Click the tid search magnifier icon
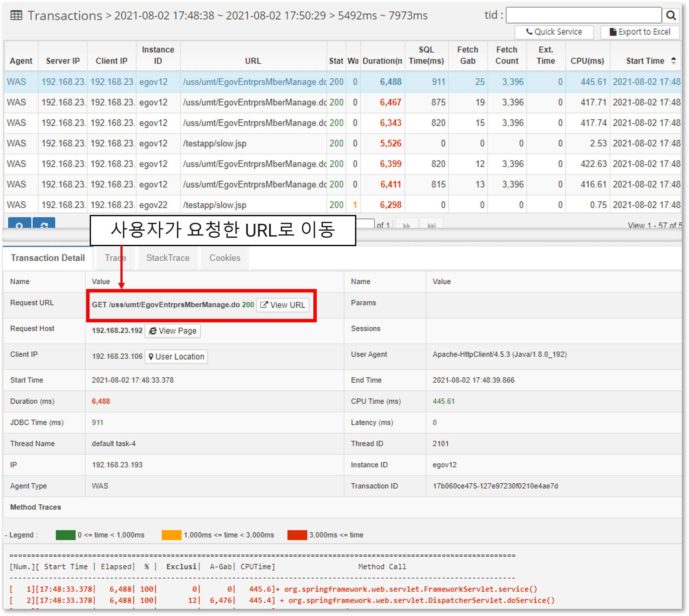The width and height of the screenshot is (689, 616). (x=671, y=15)
